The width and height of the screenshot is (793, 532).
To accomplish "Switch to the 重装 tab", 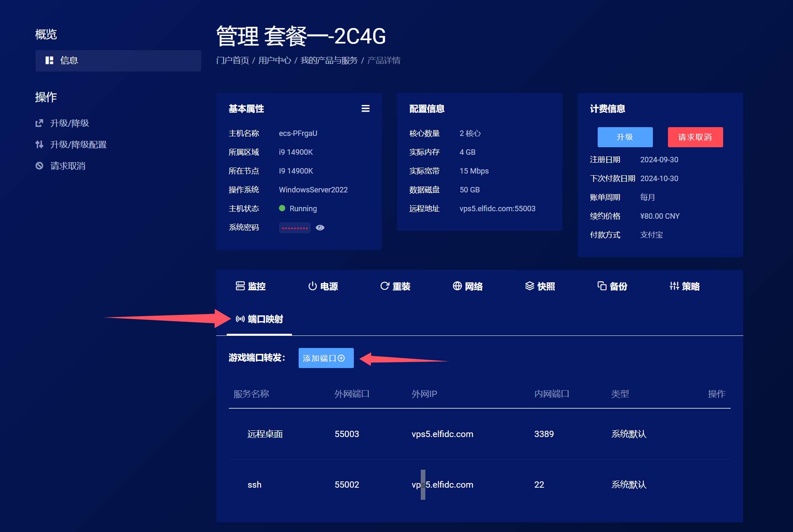I will coord(396,286).
